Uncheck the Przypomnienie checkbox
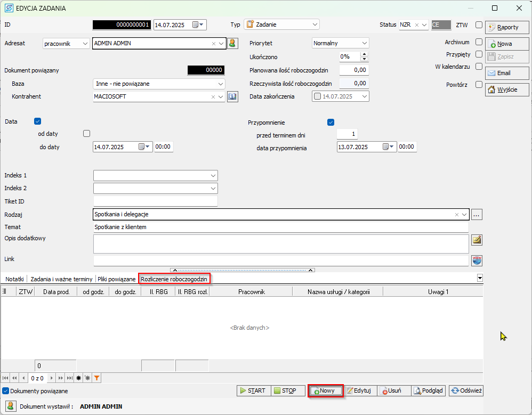 coord(331,122)
